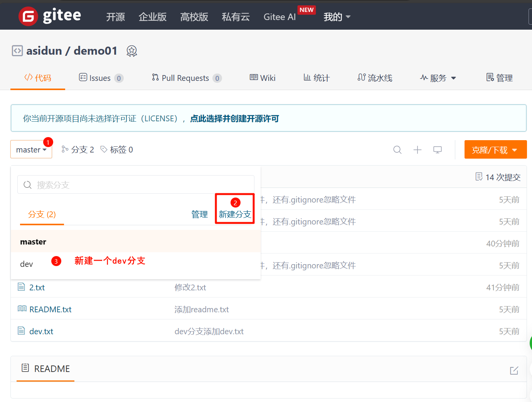Click the edit icon in README panel
This screenshot has height=402, width=532.
tap(514, 370)
